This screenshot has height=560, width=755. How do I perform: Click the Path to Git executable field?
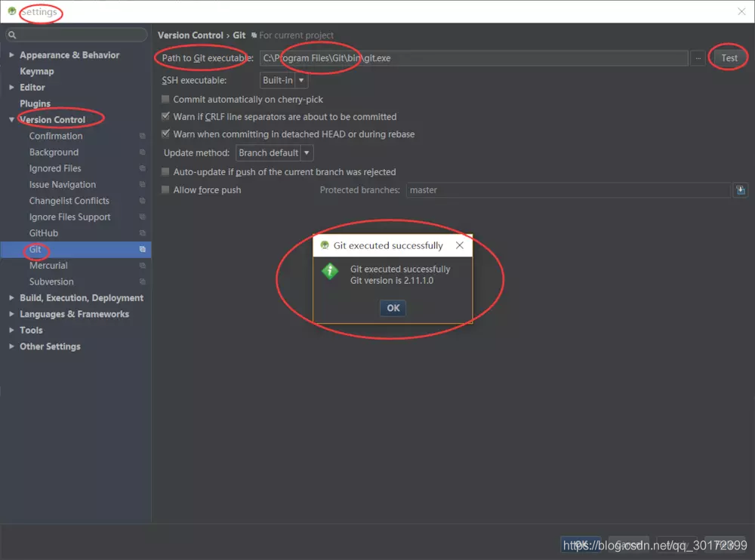point(474,58)
